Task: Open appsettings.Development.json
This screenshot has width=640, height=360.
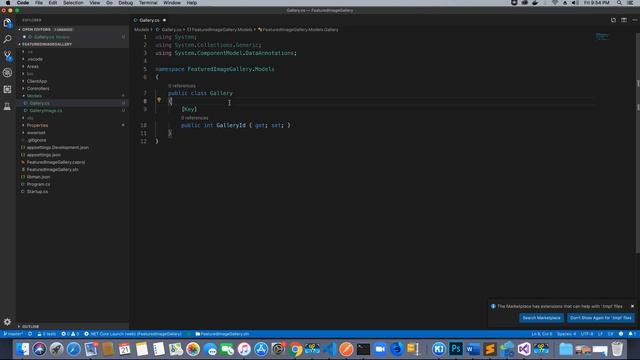Action: [x=57, y=147]
